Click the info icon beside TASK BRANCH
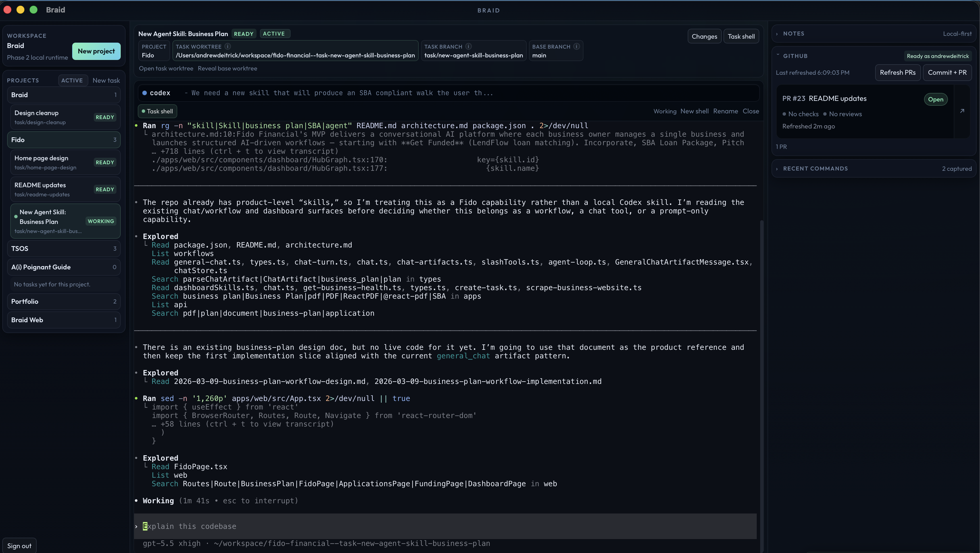The height and width of the screenshot is (553, 980). [468, 46]
